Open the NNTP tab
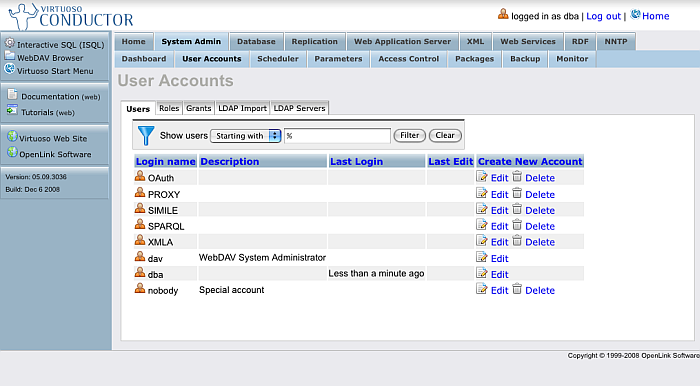 [616, 42]
